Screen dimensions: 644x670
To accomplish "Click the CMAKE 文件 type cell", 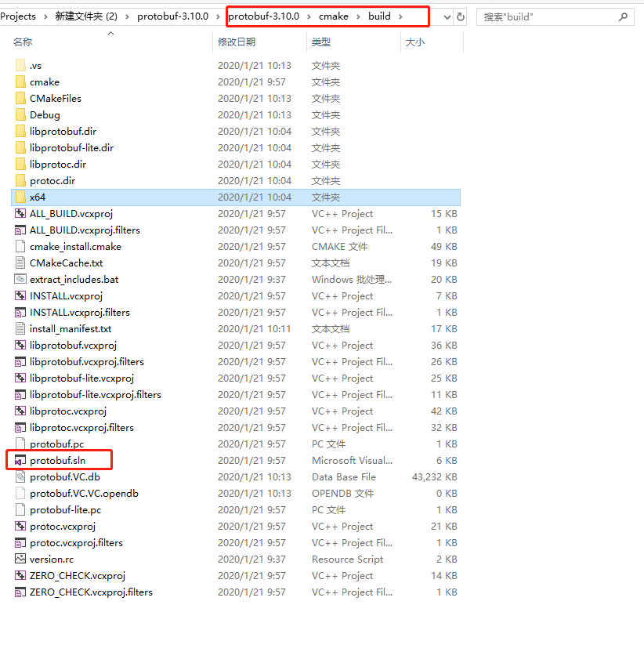I will pos(340,247).
